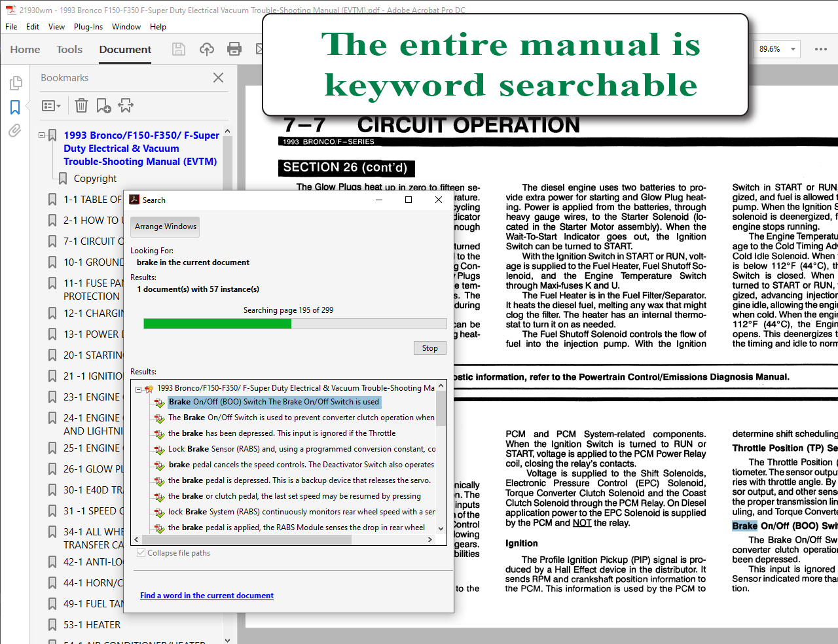Open the 1-1 TABLE OF bookmark
The height and width of the screenshot is (644, 838).
click(x=92, y=200)
